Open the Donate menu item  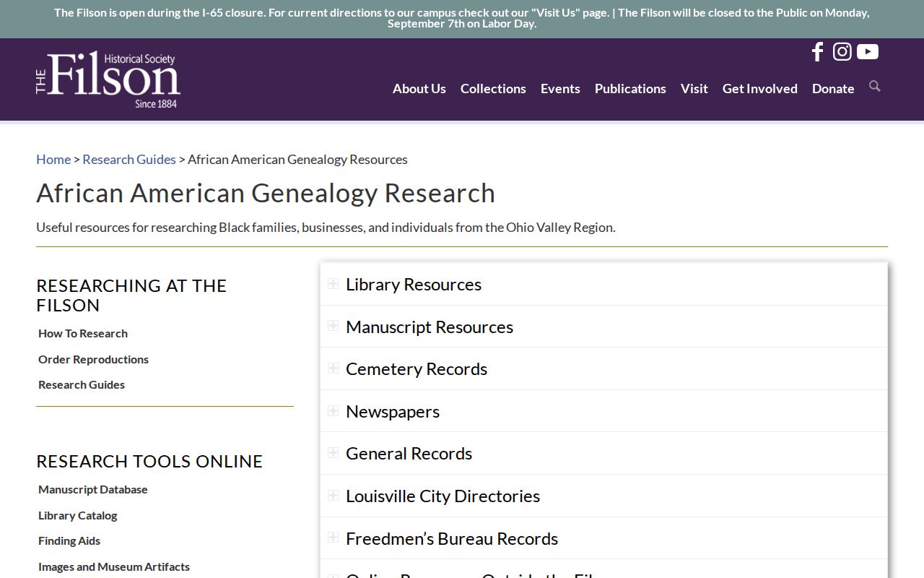(833, 88)
